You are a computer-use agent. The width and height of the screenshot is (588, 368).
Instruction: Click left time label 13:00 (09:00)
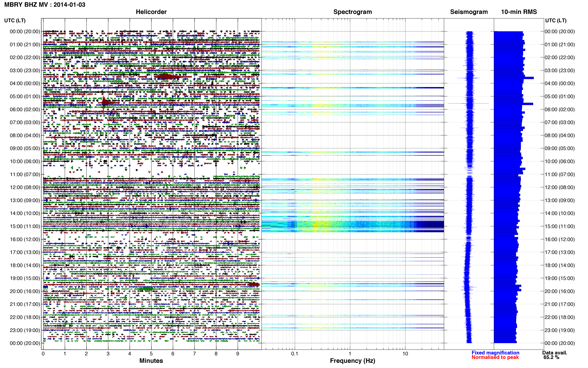pos(25,200)
